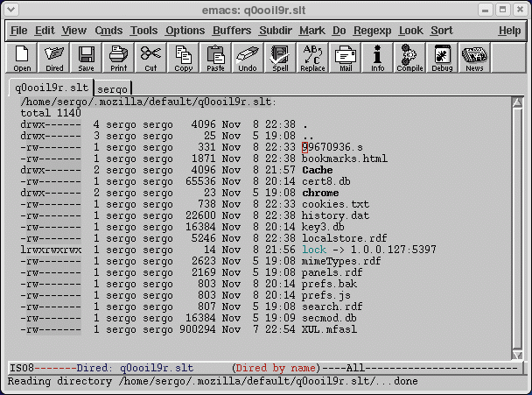Open the Help menu
Image resolution: width=532 pixels, height=395 pixels.
coord(509,31)
